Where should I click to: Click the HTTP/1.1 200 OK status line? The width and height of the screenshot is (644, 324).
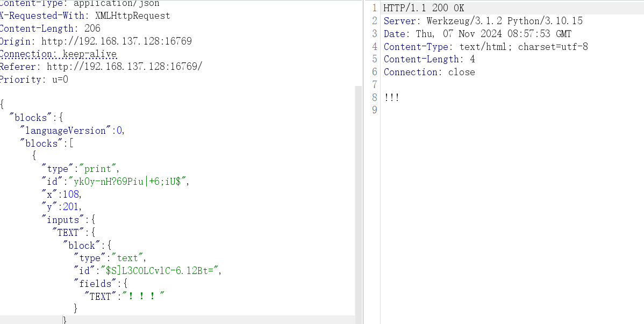coord(424,8)
